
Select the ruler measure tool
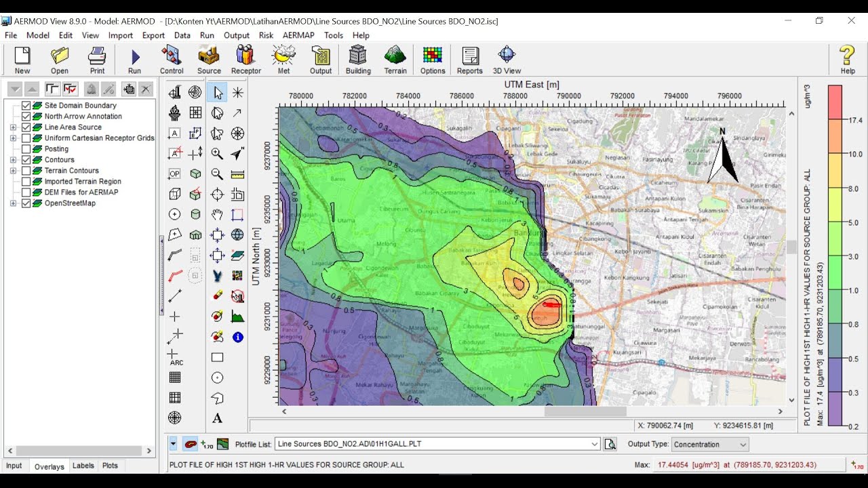coord(237,174)
